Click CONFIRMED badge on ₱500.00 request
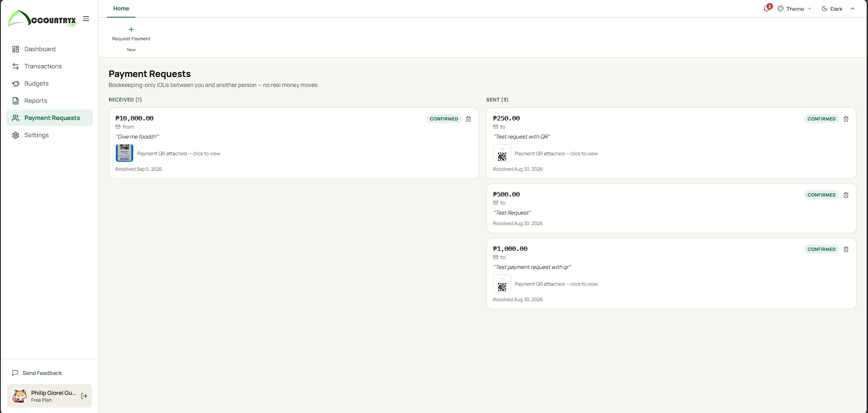The height and width of the screenshot is (413, 868). pos(821,195)
